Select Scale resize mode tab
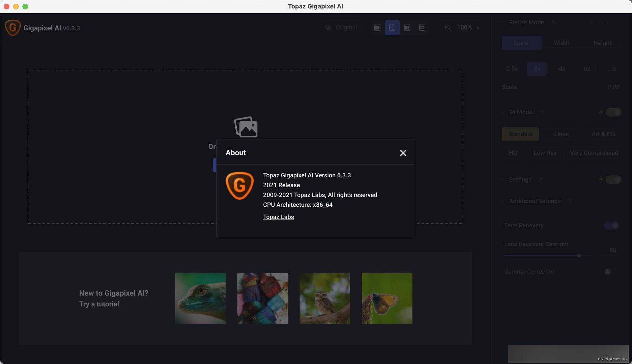The image size is (632, 364). tap(521, 43)
